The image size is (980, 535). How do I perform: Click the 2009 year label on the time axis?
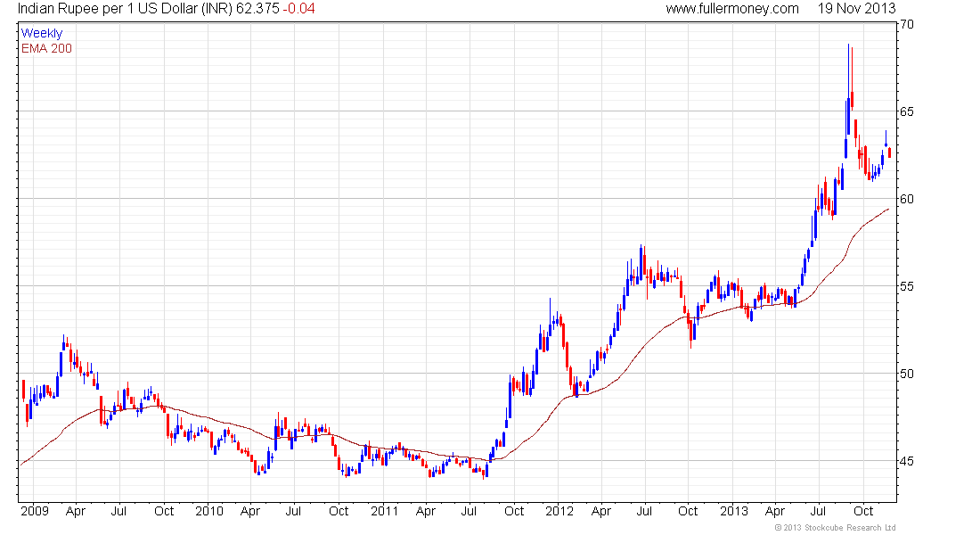[35, 511]
